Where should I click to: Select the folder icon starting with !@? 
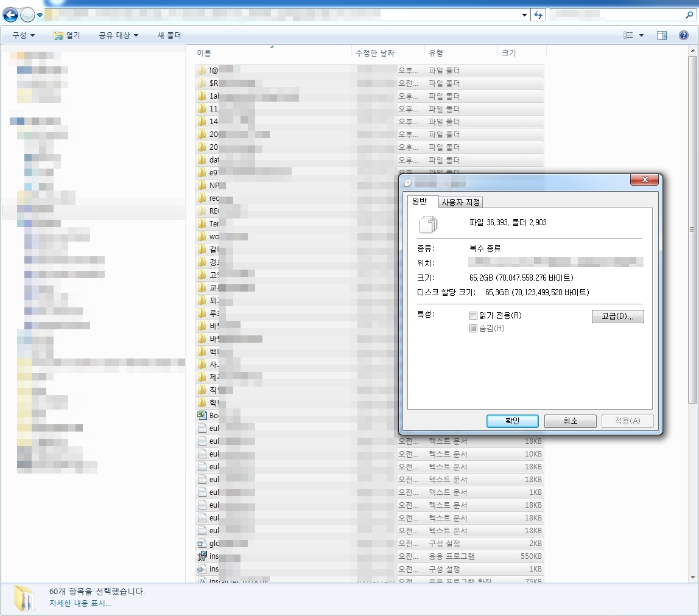click(202, 71)
